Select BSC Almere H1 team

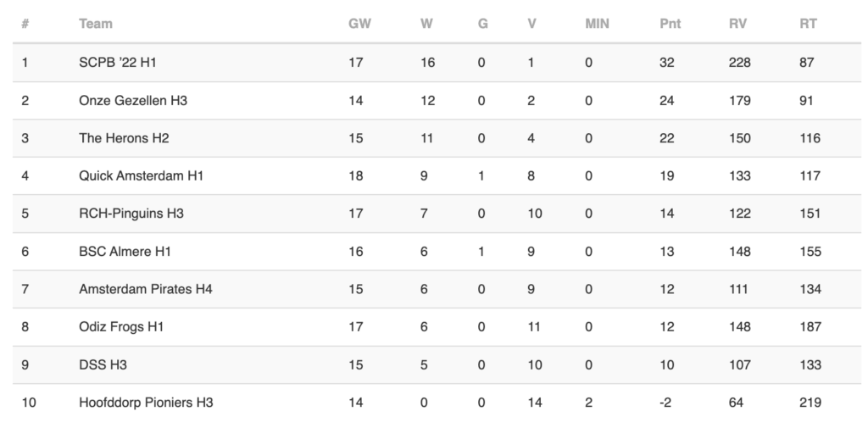point(125,252)
